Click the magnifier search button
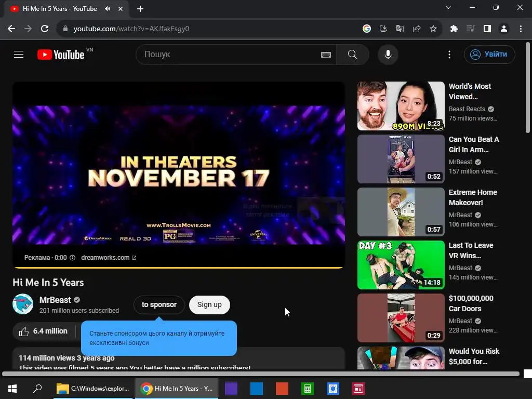 click(353, 54)
